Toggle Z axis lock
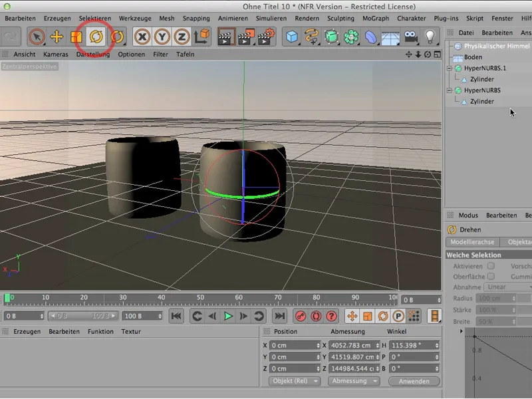 pos(182,37)
